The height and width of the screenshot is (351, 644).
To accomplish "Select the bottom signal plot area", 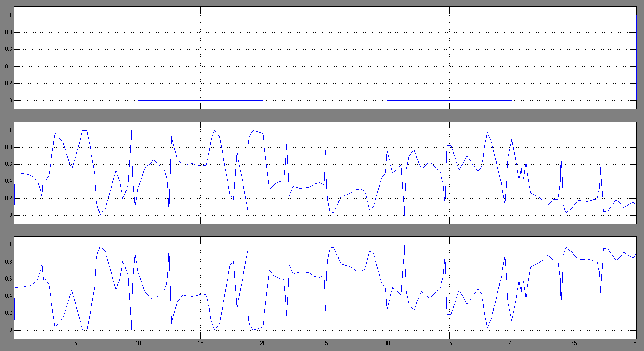I will [325, 287].
